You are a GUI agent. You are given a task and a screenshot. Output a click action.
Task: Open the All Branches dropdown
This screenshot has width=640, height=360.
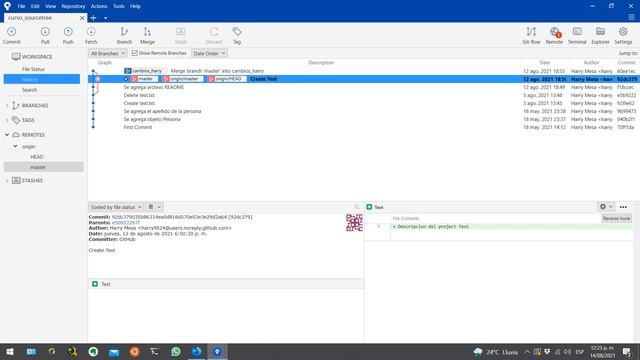point(108,53)
